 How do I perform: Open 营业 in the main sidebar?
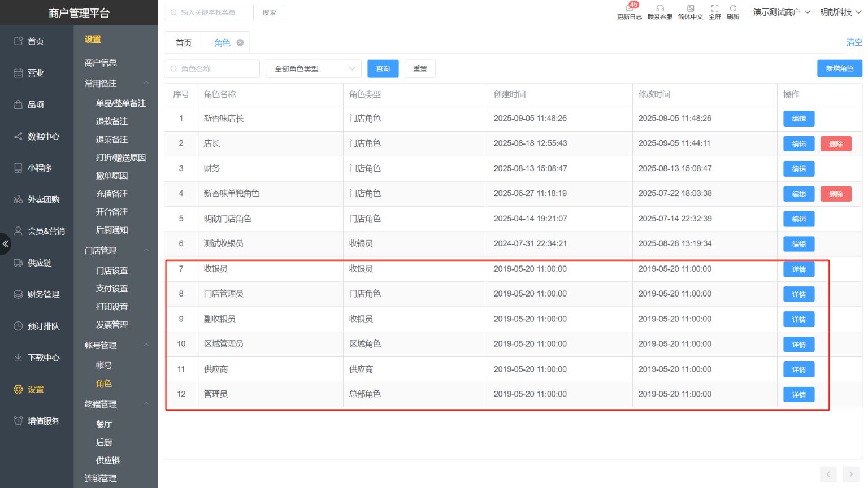35,73
